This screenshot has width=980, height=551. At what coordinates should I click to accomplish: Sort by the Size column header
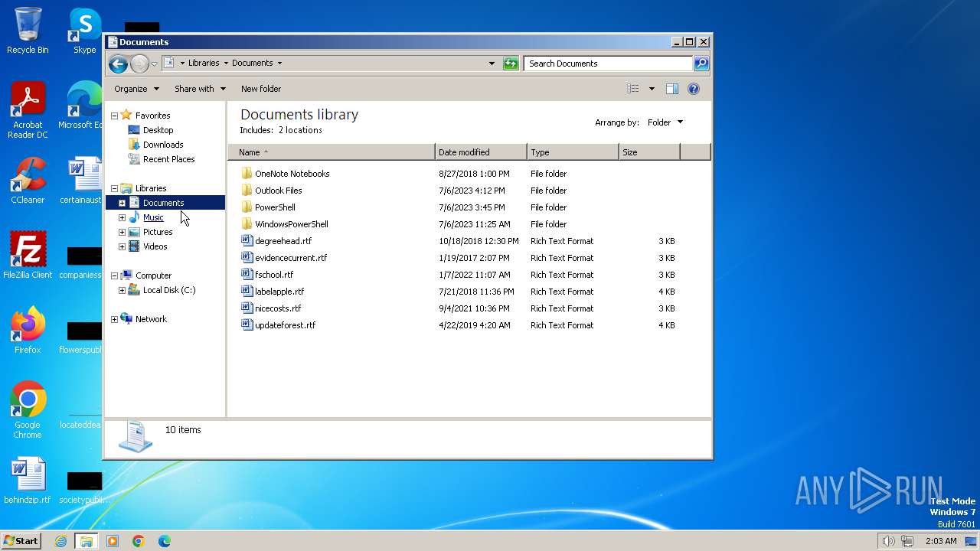[x=649, y=152]
